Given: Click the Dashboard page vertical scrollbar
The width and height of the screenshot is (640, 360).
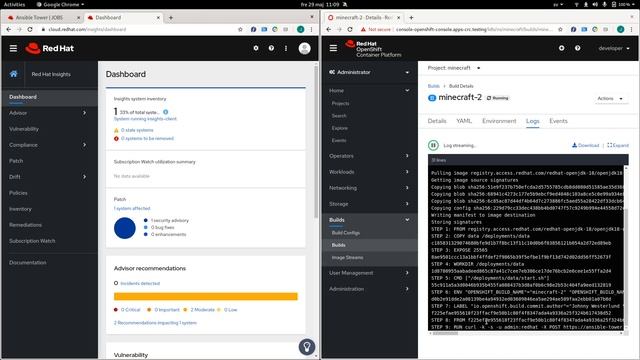Looking at the screenshot, I should pyautogui.click(x=316, y=141).
